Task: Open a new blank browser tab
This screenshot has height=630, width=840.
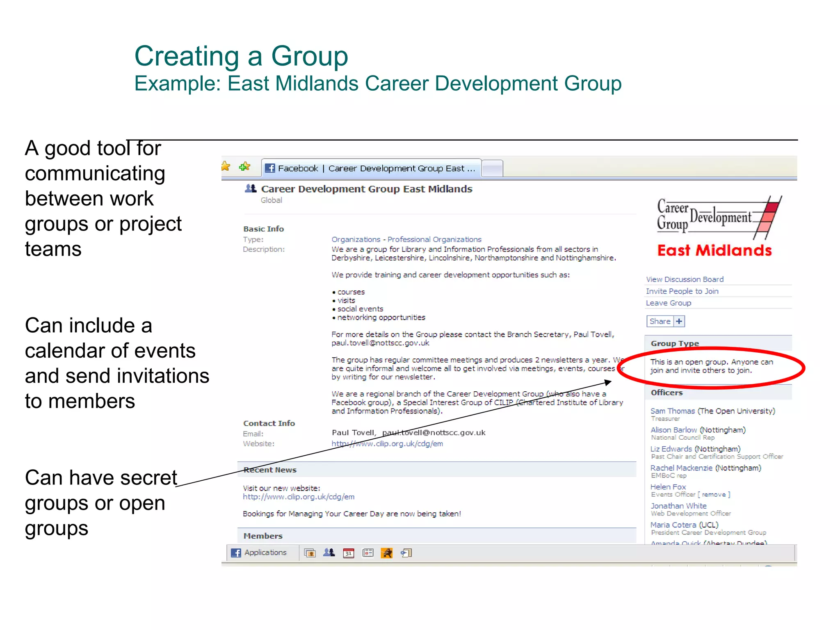Action: (x=492, y=169)
